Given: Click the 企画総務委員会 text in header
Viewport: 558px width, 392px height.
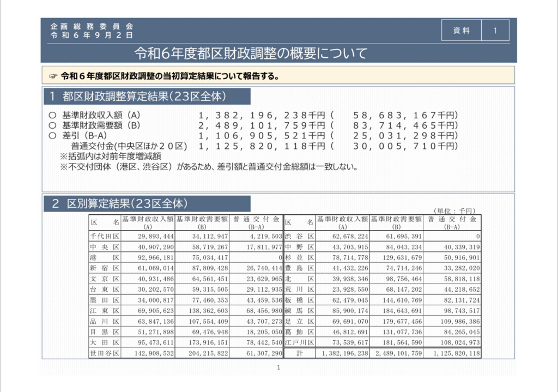Looking at the screenshot, I should (x=92, y=26).
